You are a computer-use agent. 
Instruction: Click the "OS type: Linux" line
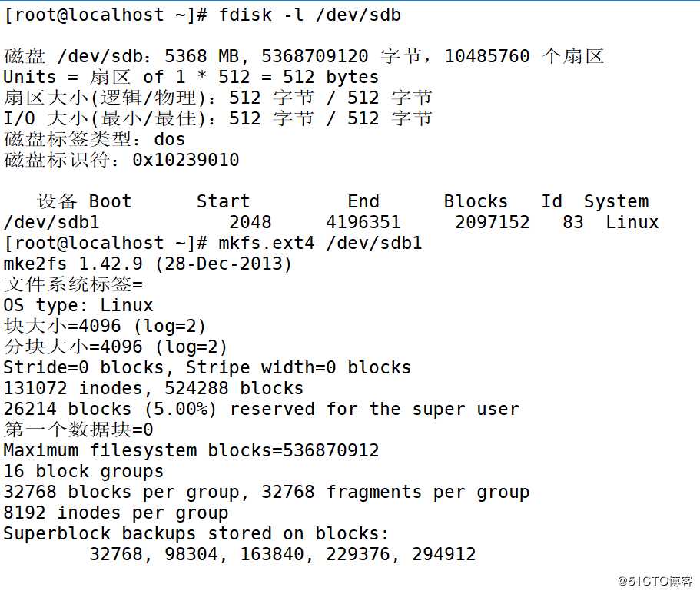coord(78,305)
